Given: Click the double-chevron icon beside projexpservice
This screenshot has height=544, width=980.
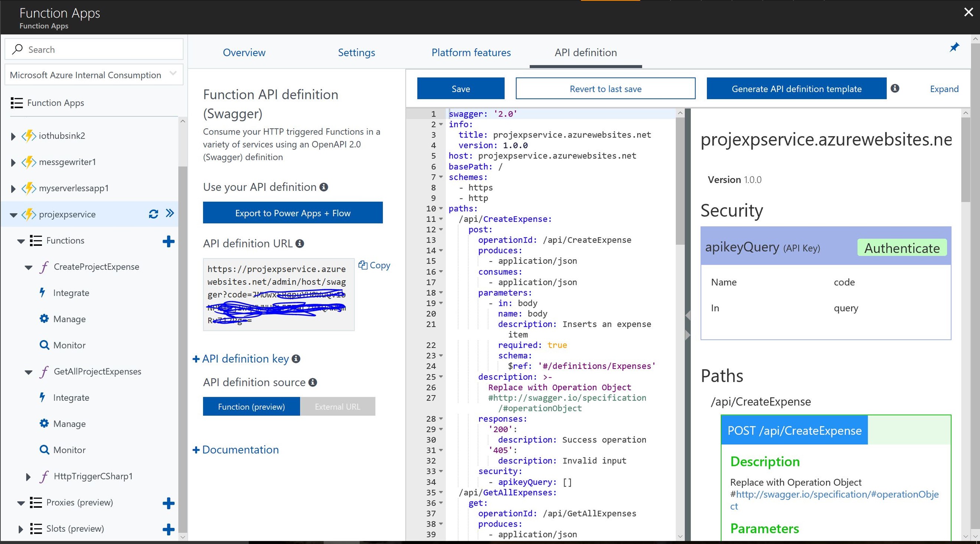Looking at the screenshot, I should tap(170, 213).
